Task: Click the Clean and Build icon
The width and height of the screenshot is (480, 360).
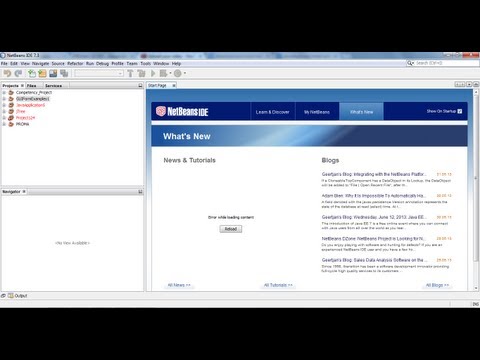Action: 142,73
